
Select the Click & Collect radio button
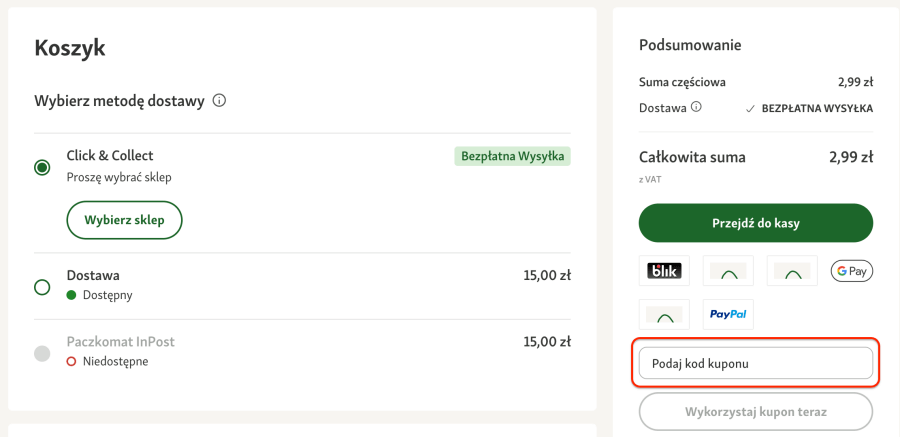[42, 167]
